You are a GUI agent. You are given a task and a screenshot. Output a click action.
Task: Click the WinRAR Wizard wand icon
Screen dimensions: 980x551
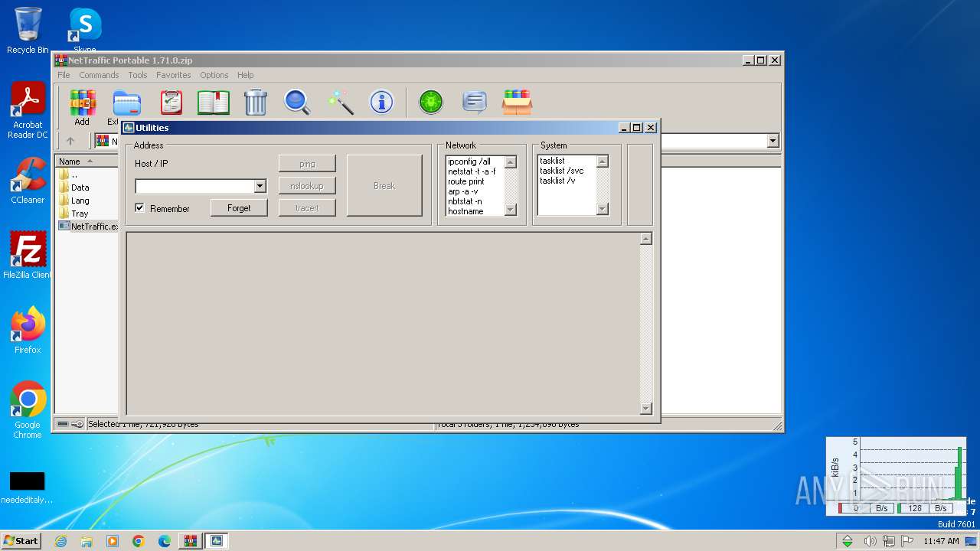(340, 102)
